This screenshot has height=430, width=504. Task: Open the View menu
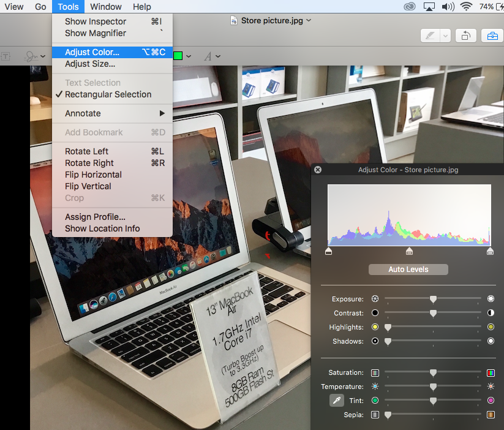(x=13, y=7)
